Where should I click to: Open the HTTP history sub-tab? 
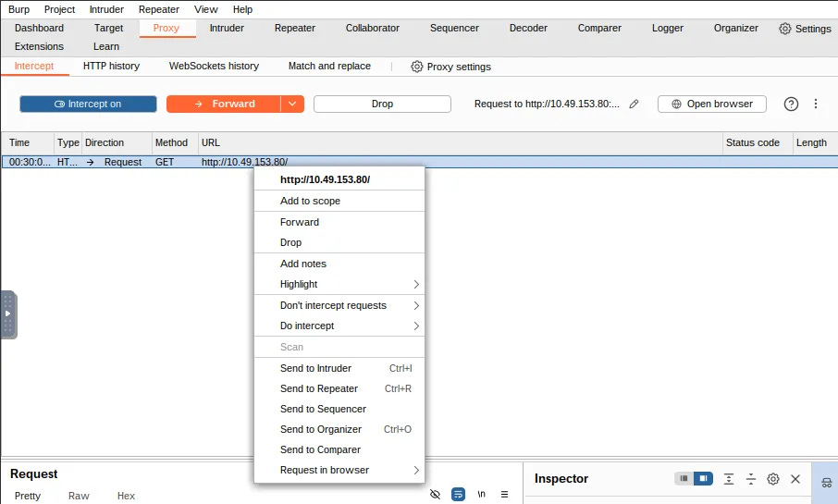point(111,66)
